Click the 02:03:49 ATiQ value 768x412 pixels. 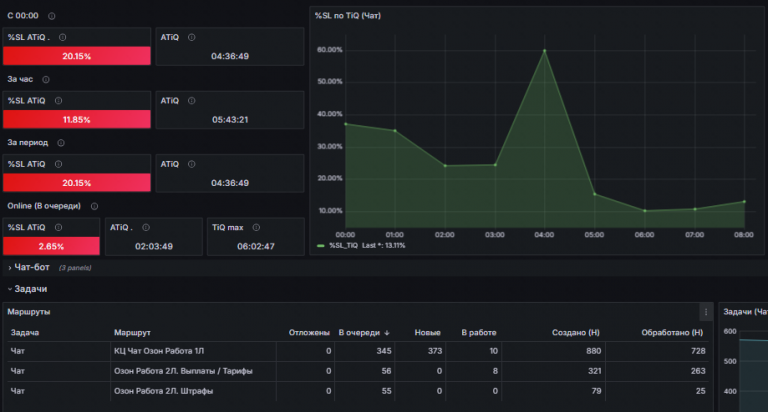154,246
